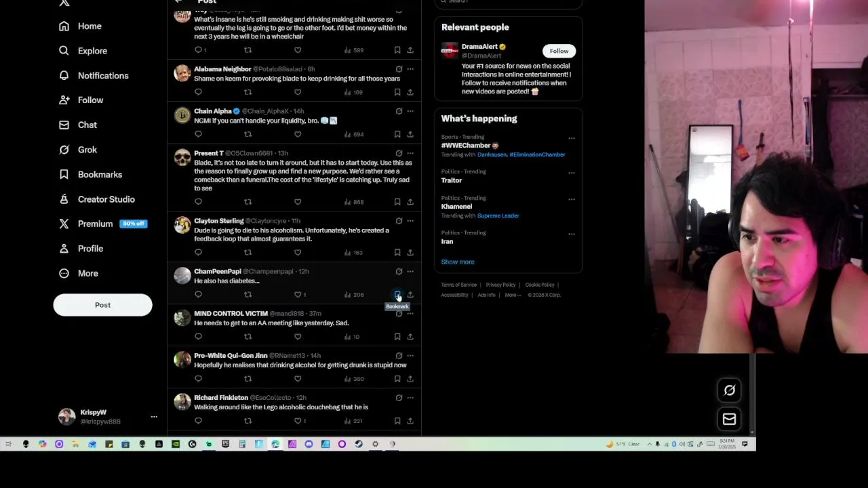Click Grok icon on Chain Alpha's reply

click(x=399, y=111)
